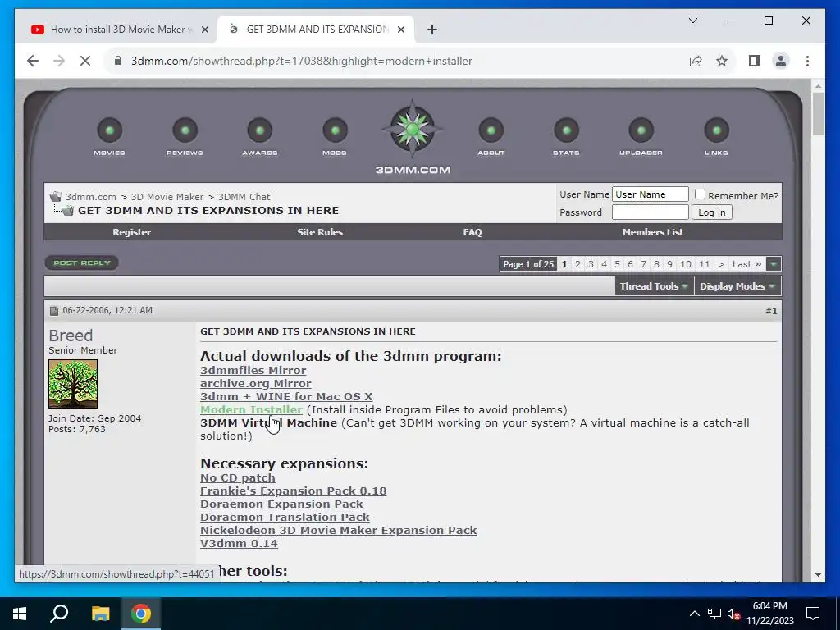The image size is (840, 630).
Task: Click the site lock icon
Action: 118,61
